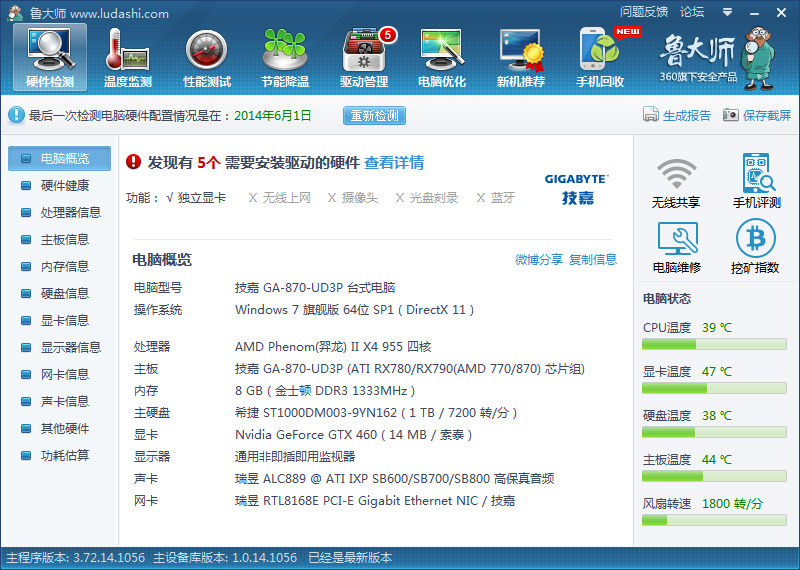This screenshot has width=800, height=570.
Task: Click the 主板温度 progress bar
Action: 714,476
